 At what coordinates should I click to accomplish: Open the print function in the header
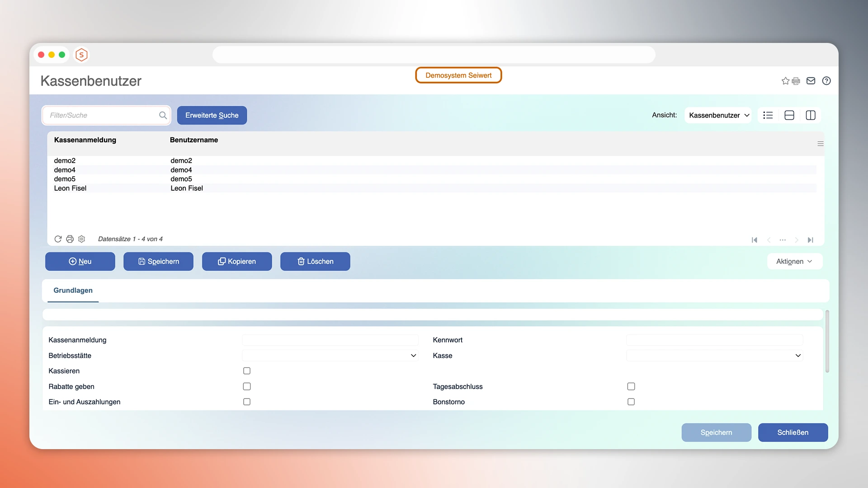(796, 81)
